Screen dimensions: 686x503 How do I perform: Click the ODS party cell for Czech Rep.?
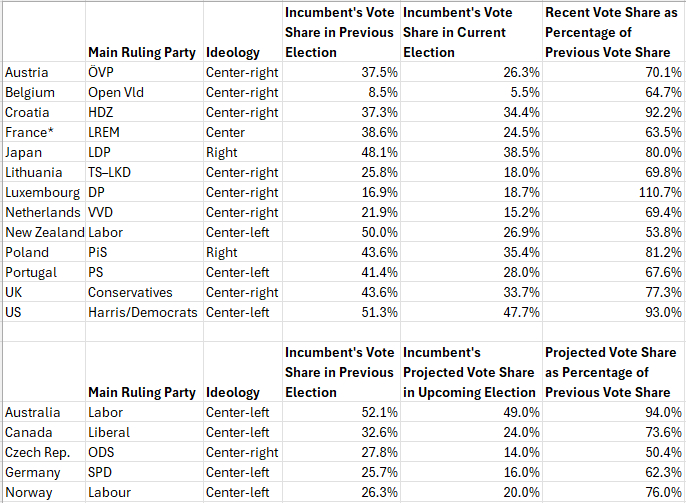coord(143,452)
